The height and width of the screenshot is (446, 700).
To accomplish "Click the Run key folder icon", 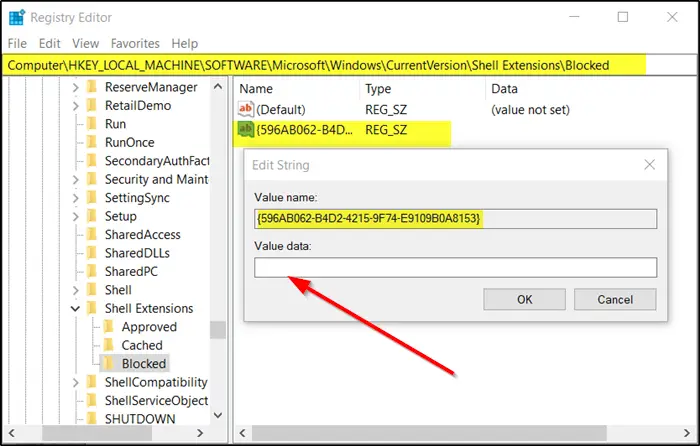I will point(92,123).
